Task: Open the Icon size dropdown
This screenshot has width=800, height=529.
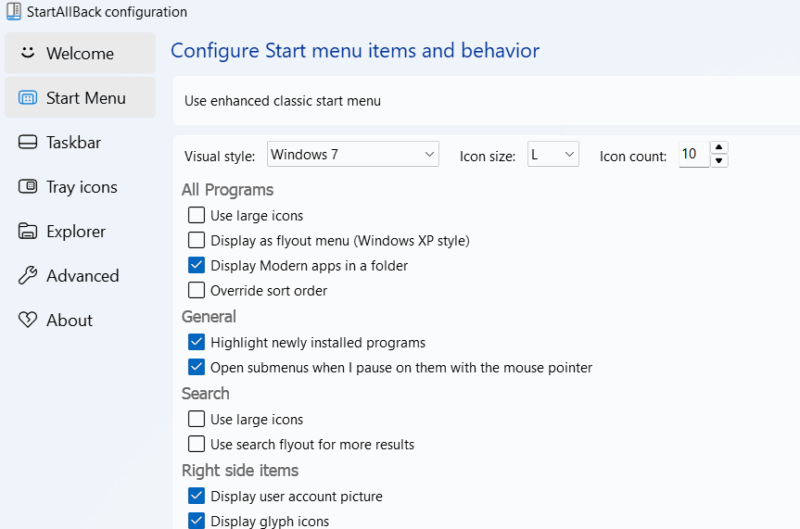Action: click(x=553, y=154)
